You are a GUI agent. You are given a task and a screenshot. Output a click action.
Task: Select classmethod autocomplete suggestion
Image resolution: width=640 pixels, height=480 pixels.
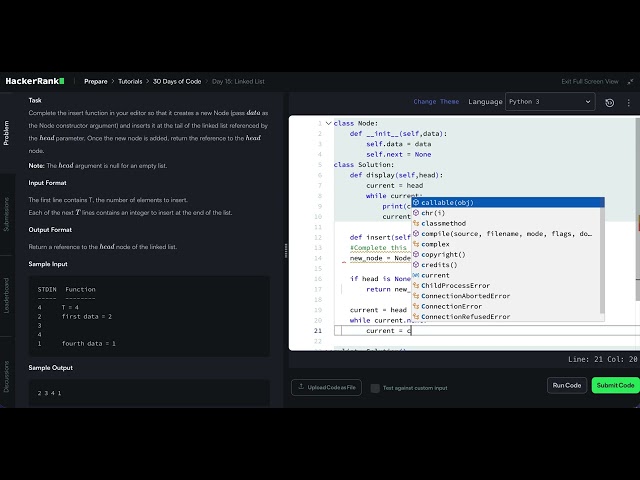tap(505, 223)
